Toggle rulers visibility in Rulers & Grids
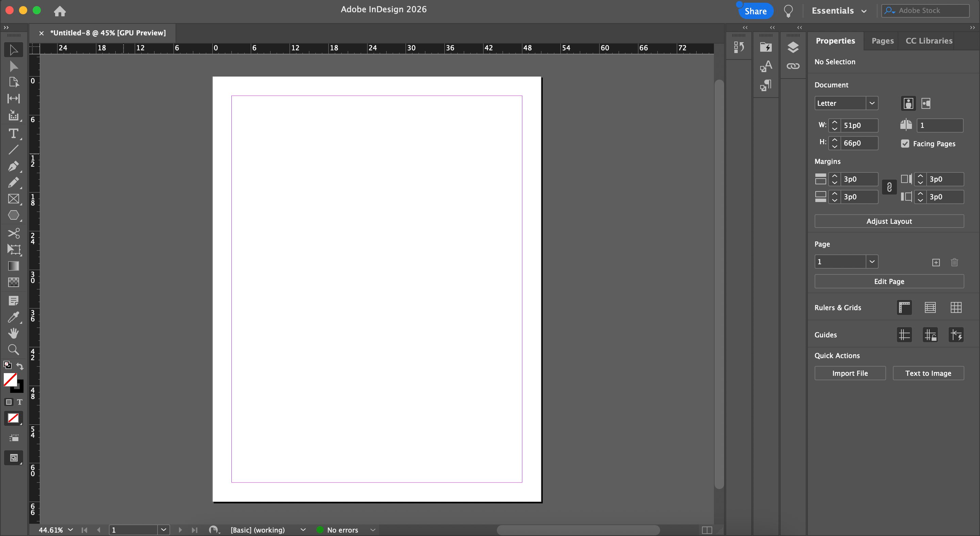The height and width of the screenshot is (536, 980). click(904, 307)
